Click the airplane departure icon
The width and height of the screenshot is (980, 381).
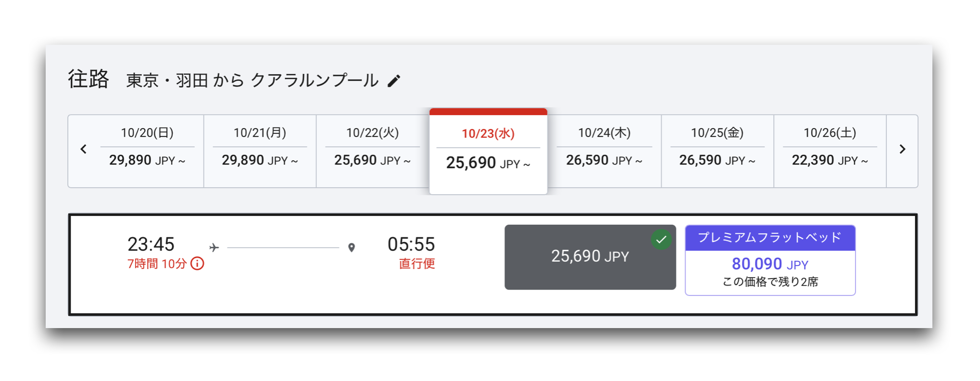point(214,247)
